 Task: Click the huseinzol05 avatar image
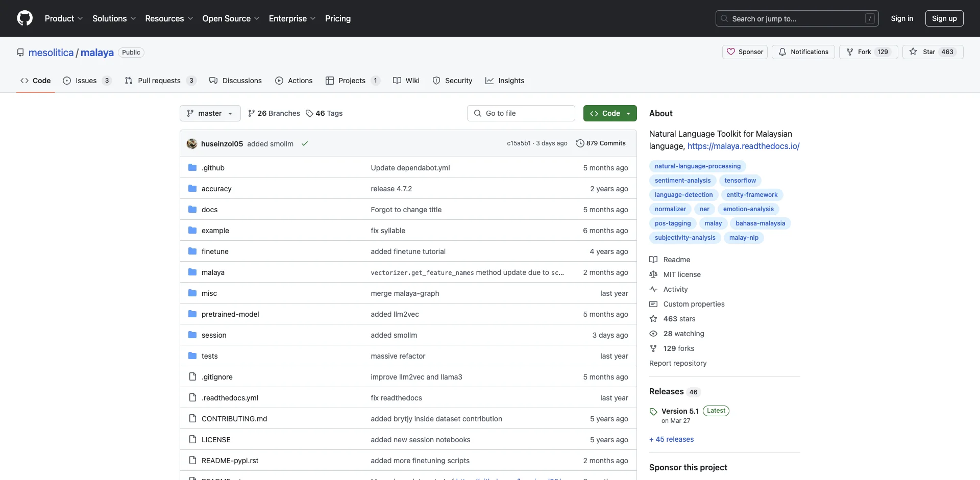[192, 144]
